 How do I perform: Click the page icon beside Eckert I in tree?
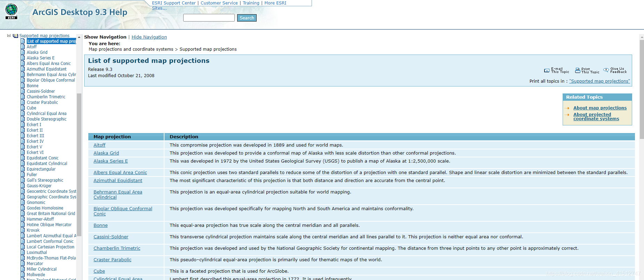click(x=23, y=124)
